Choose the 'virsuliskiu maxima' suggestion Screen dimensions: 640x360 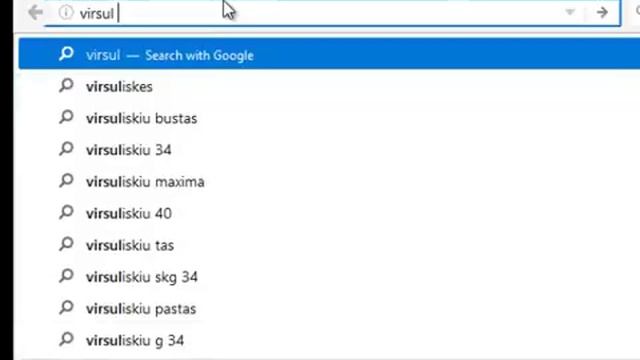point(329,182)
